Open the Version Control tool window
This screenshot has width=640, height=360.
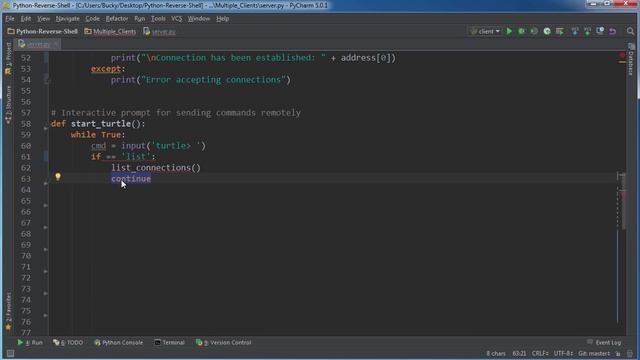[223, 342]
